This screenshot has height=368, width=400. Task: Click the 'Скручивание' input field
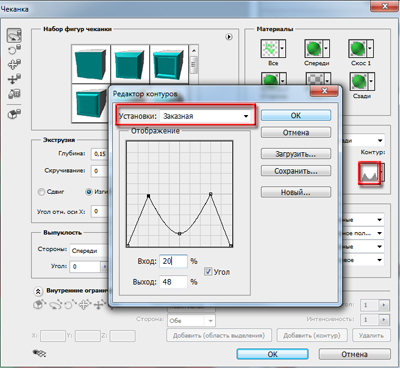[x=100, y=171]
